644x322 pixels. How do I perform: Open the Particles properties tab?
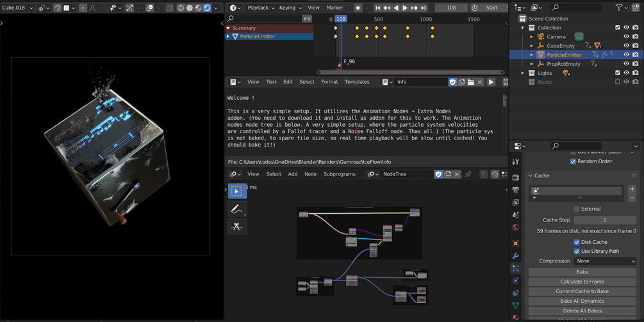pyautogui.click(x=516, y=268)
